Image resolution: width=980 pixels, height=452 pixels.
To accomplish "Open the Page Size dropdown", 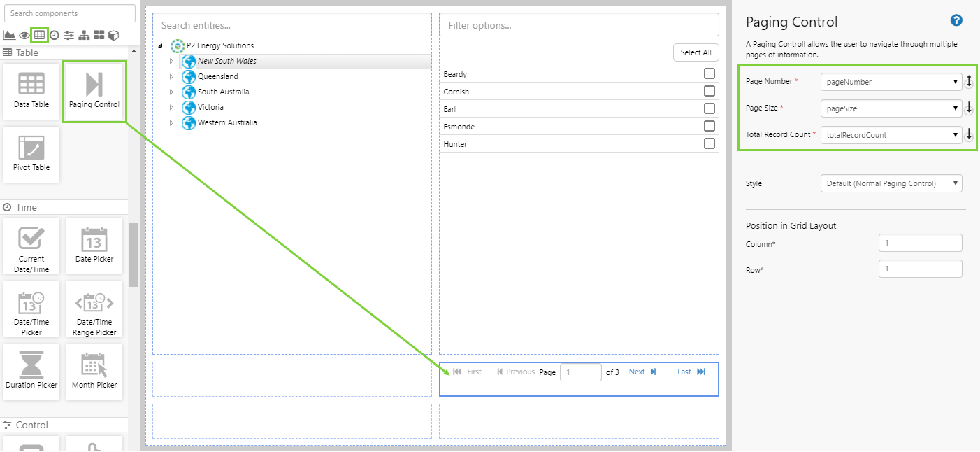I will click(x=891, y=108).
